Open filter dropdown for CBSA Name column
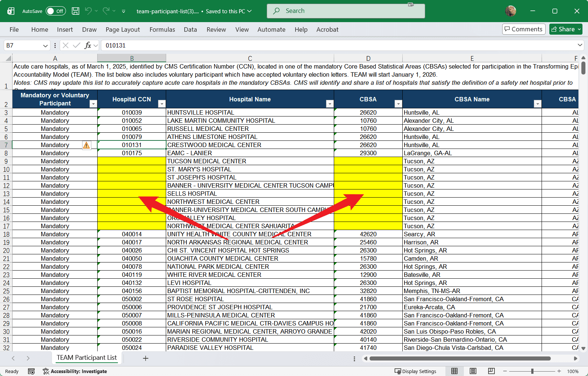The height and width of the screenshot is (376, 588). [538, 104]
